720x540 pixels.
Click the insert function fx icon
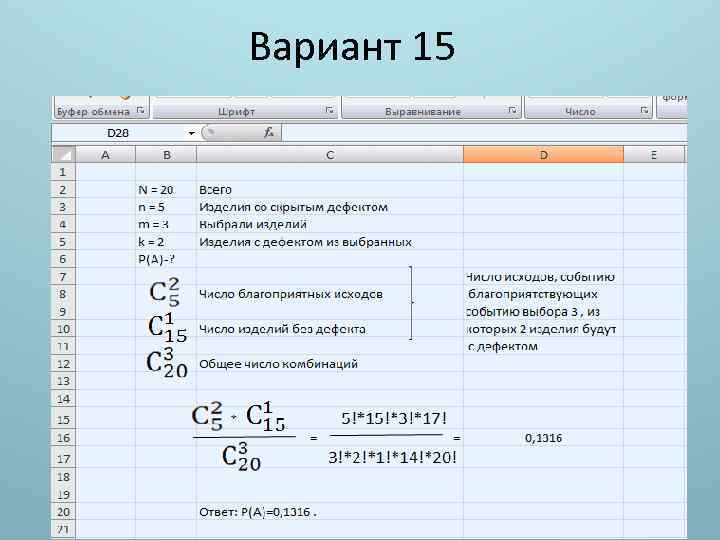pyautogui.click(x=269, y=133)
